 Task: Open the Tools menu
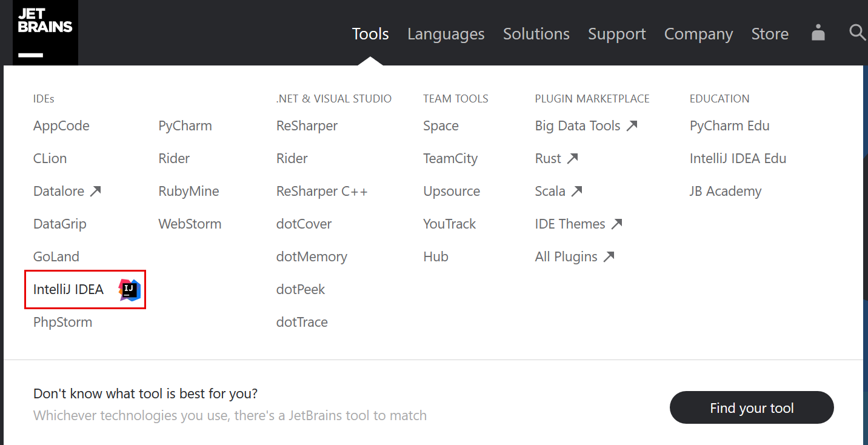tap(370, 34)
